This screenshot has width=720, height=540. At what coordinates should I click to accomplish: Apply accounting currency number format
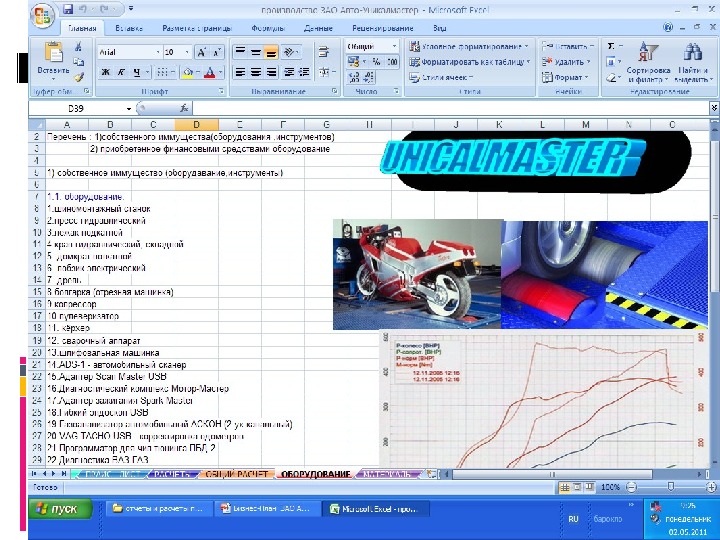354,62
